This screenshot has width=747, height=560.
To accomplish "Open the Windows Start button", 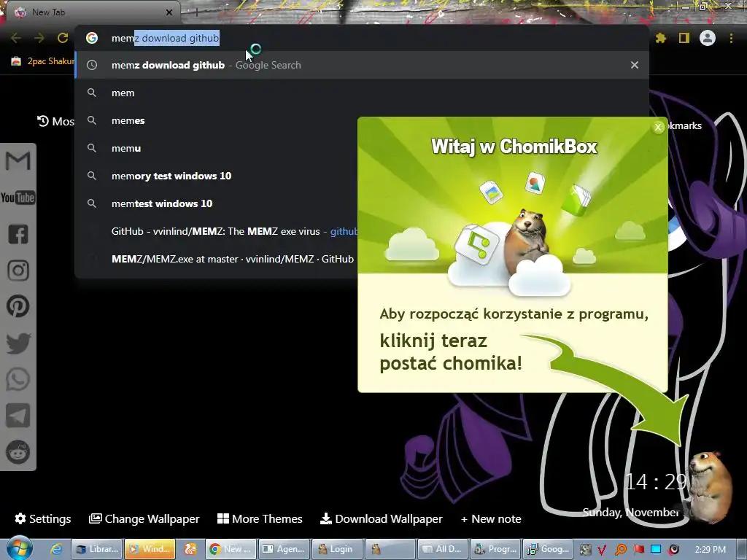I will coord(19,548).
